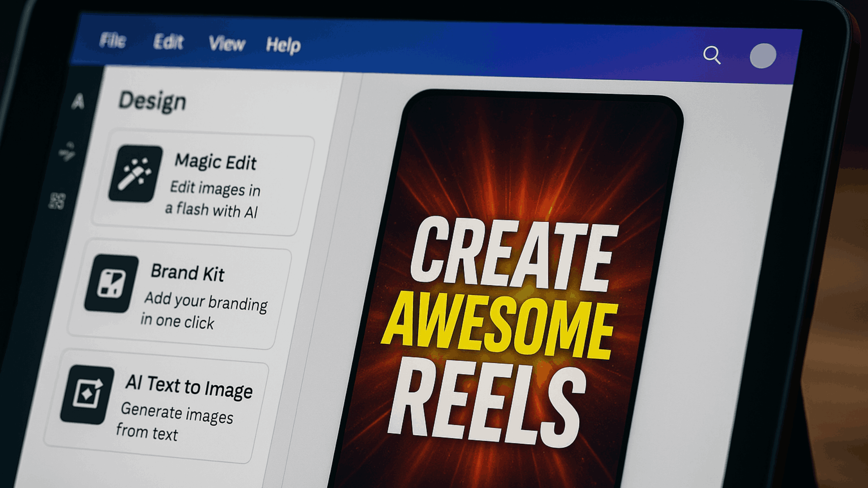Open the Help menu
This screenshot has width=868, height=488.
[x=283, y=46]
